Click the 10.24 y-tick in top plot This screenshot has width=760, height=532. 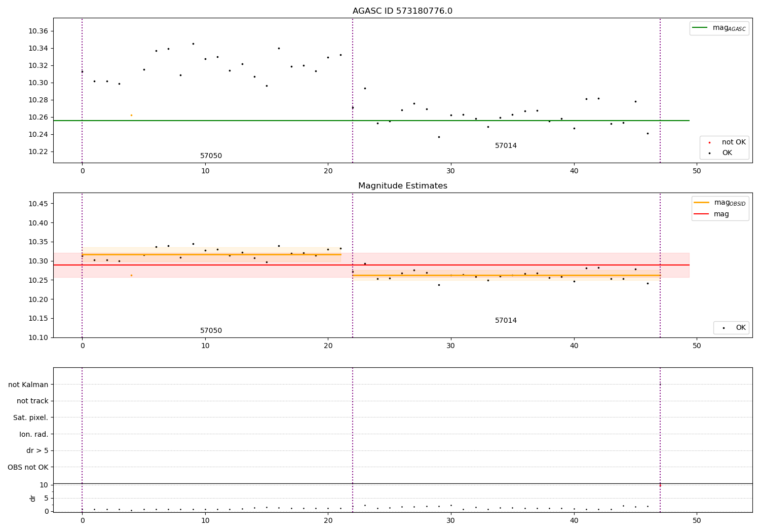coord(38,135)
